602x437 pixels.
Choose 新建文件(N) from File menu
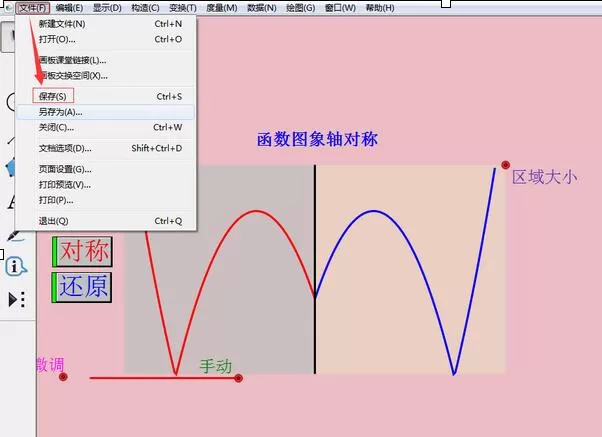pos(106,24)
